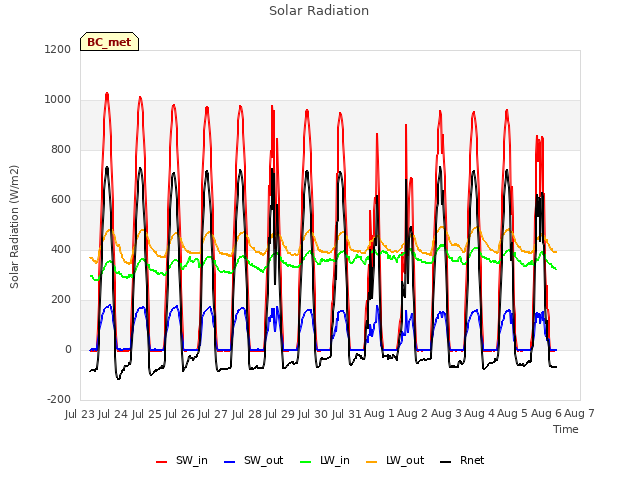The image size is (640, 480).
Task: Click the Jul 26 x-axis date label
Action: [180, 414]
